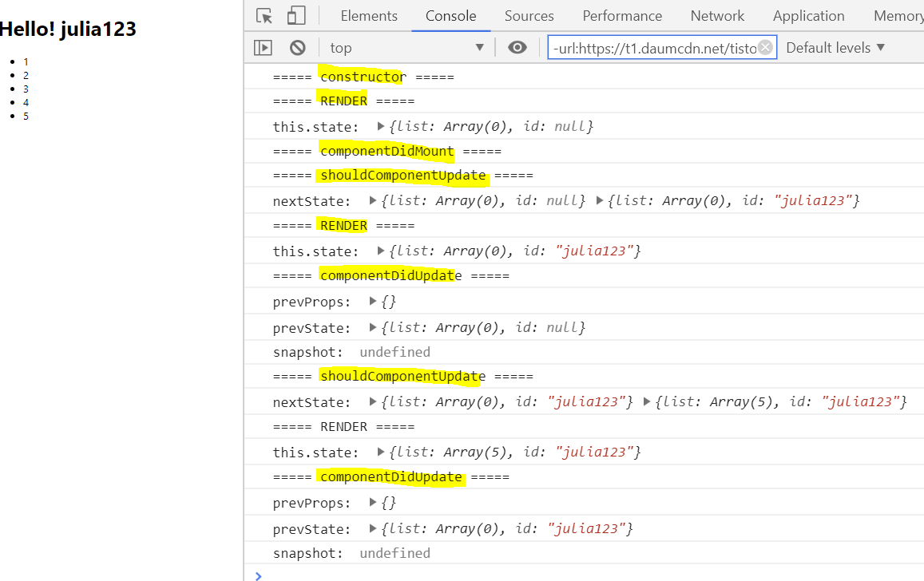Image resolution: width=924 pixels, height=581 pixels.
Task: Click list item '5' on the page
Action: coord(26,116)
